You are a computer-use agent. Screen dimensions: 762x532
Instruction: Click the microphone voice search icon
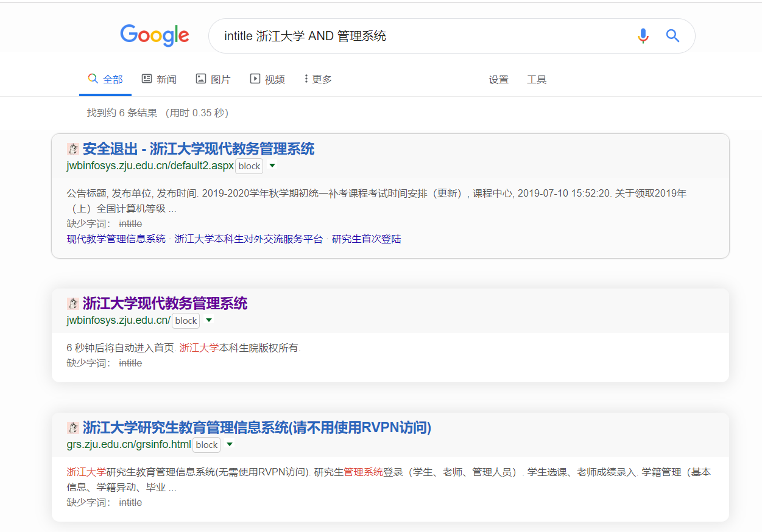[643, 36]
